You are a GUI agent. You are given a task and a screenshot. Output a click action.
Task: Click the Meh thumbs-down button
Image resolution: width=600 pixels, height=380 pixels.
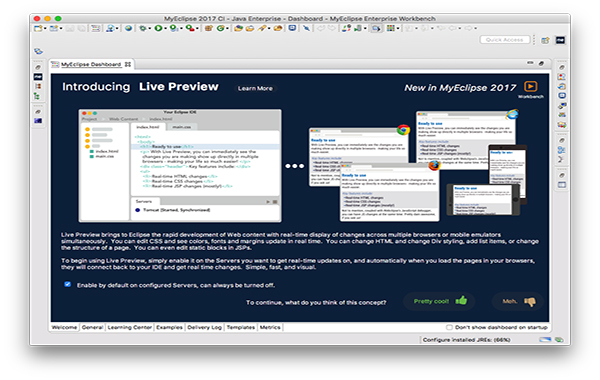pos(518,302)
